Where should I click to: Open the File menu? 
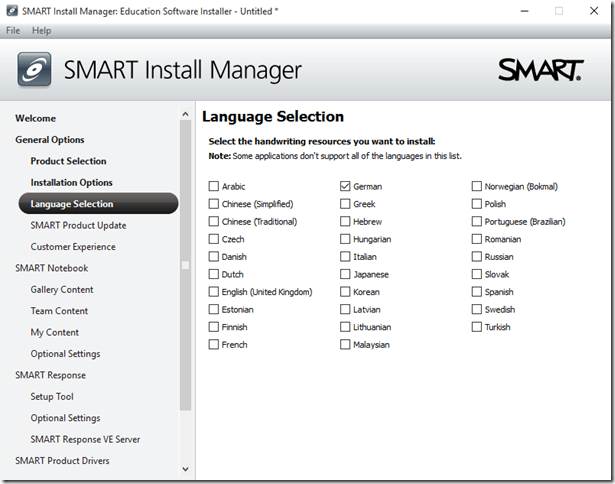coord(13,31)
